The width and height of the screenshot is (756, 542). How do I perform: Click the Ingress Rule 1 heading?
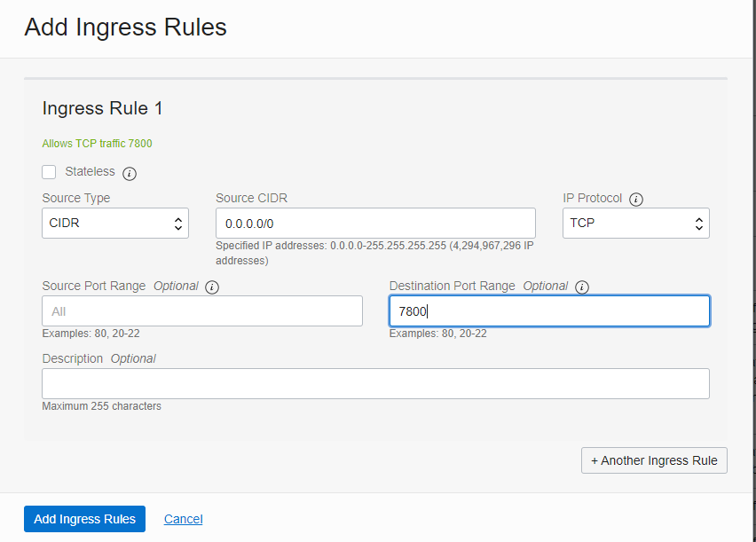tap(103, 108)
